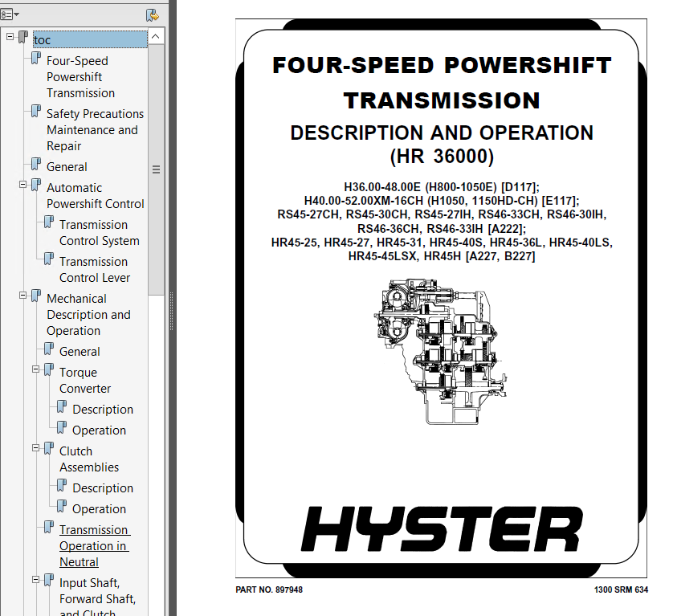Open Automatic Powershift Control bookmark

point(96,196)
